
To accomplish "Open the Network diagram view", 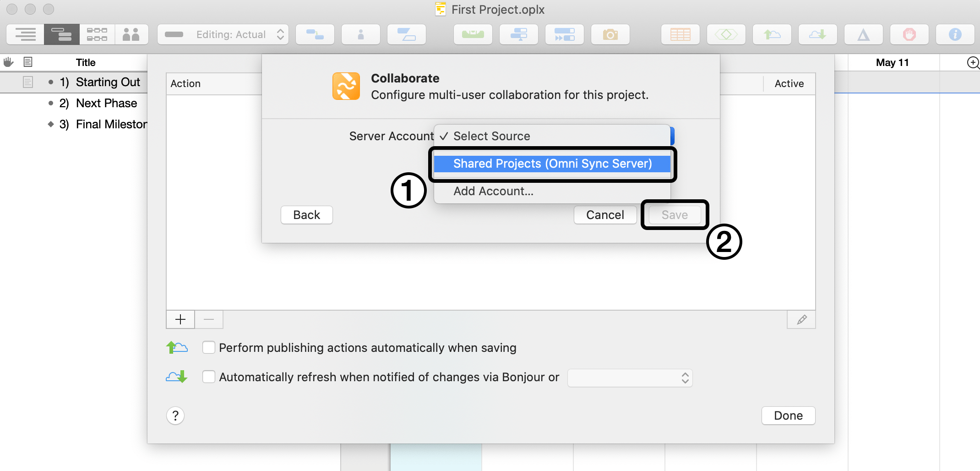I will [97, 34].
